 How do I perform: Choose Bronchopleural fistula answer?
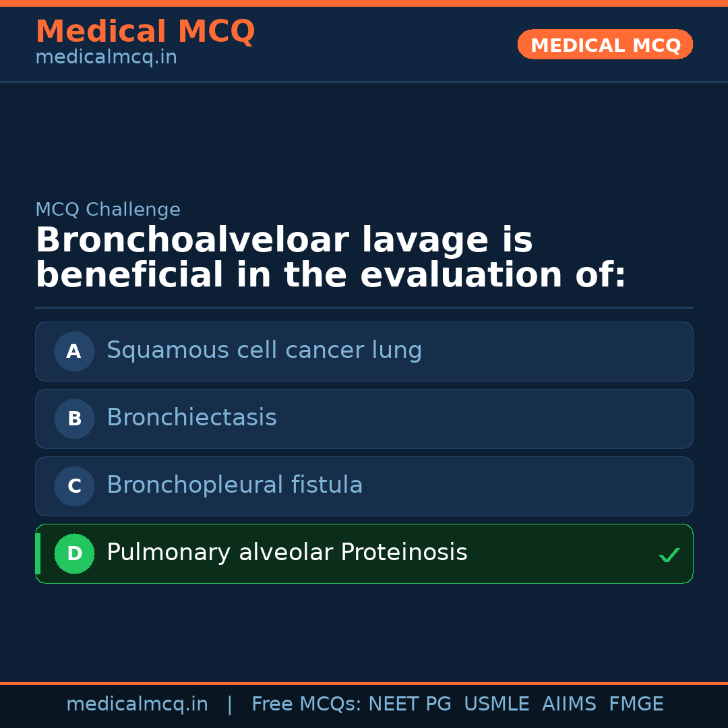[x=235, y=485]
